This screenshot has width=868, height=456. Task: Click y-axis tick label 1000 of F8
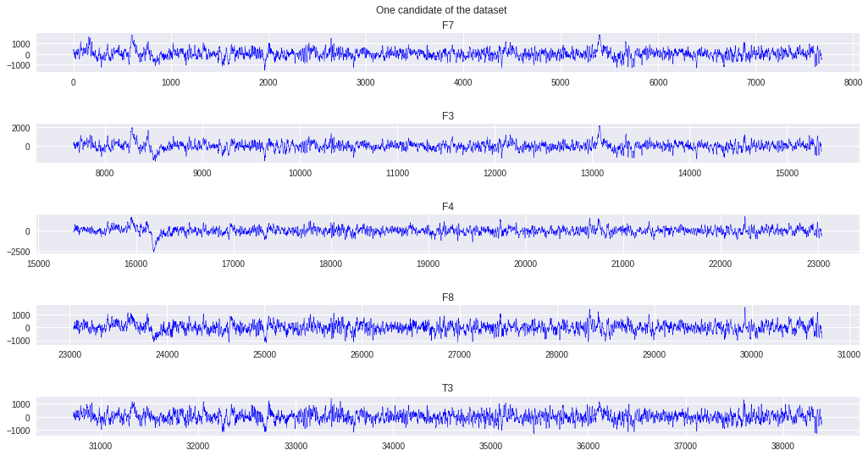[21, 315]
